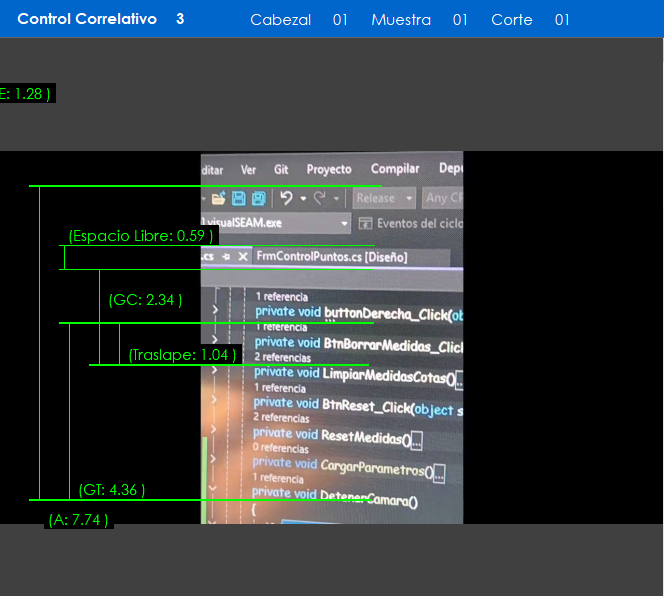Expand the LimpiarMedidasCotas method
The image size is (664, 596).
tap(215, 371)
